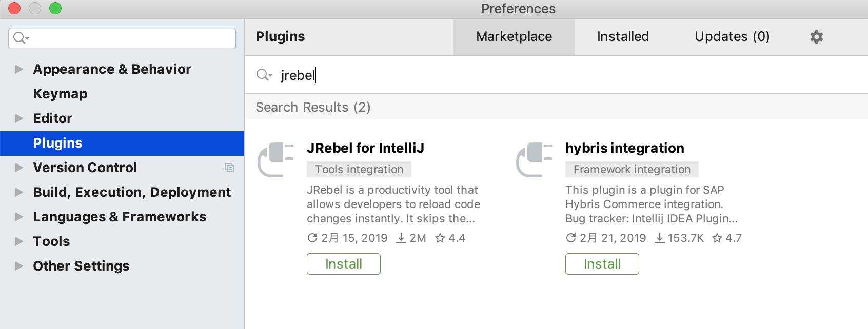Click the JRebel for IntelliJ plugin icon
Screen dimensions: 868x329
[x=275, y=159]
